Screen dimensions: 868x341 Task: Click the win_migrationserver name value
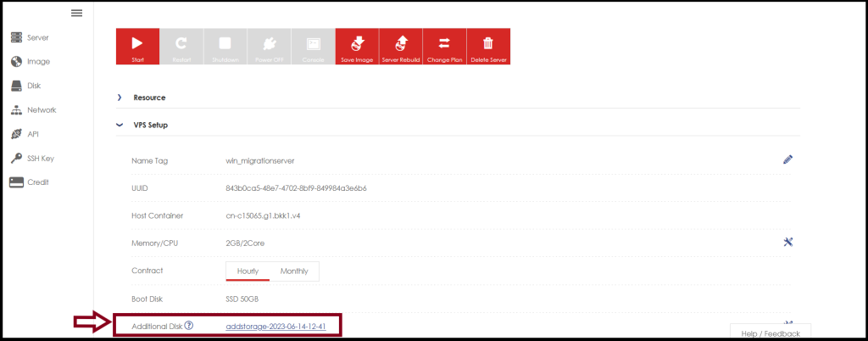click(260, 161)
